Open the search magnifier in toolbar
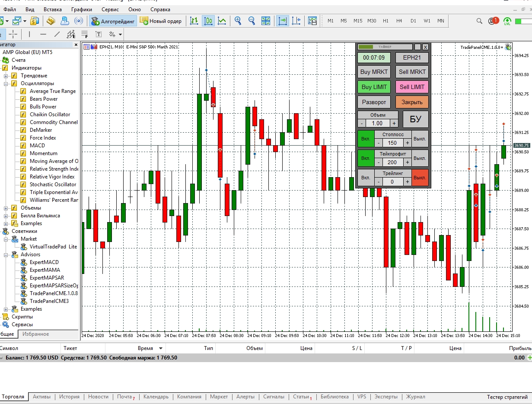 479,21
